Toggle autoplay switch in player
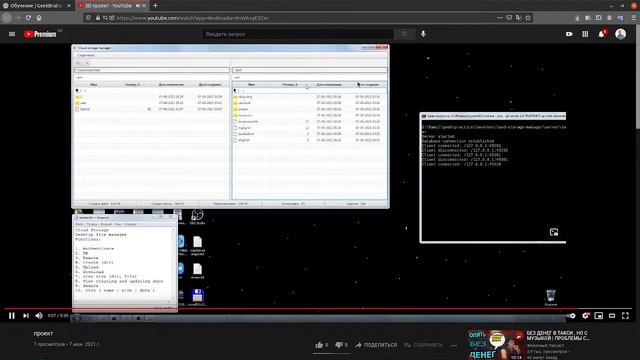 (571, 316)
